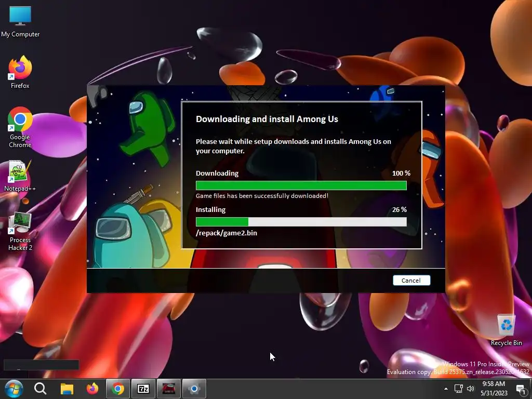Image resolution: width=532 pixels, height=399 pixels.
Task: Click the 100 % downloading percentage
Action: pyautogui.click(x=401, y=174)
